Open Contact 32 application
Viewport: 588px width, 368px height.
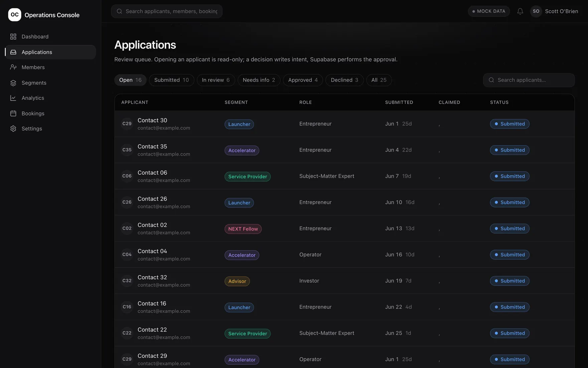pos(344,281)
